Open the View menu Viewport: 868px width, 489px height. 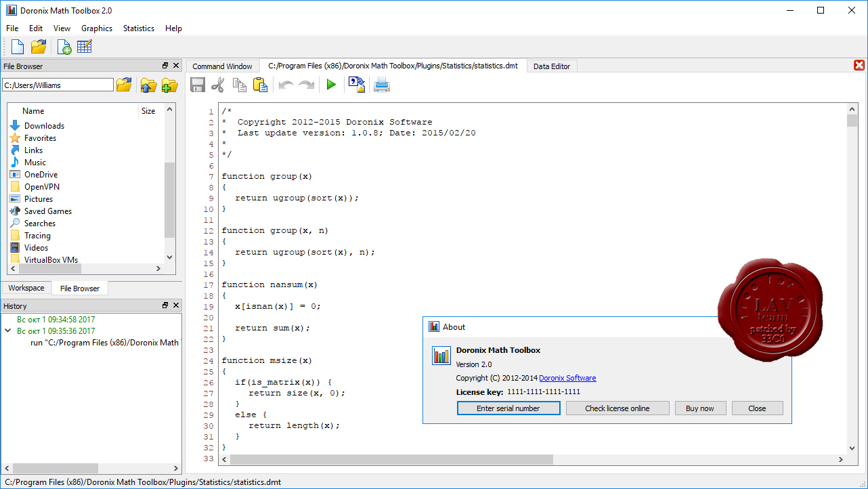(62, 28)
